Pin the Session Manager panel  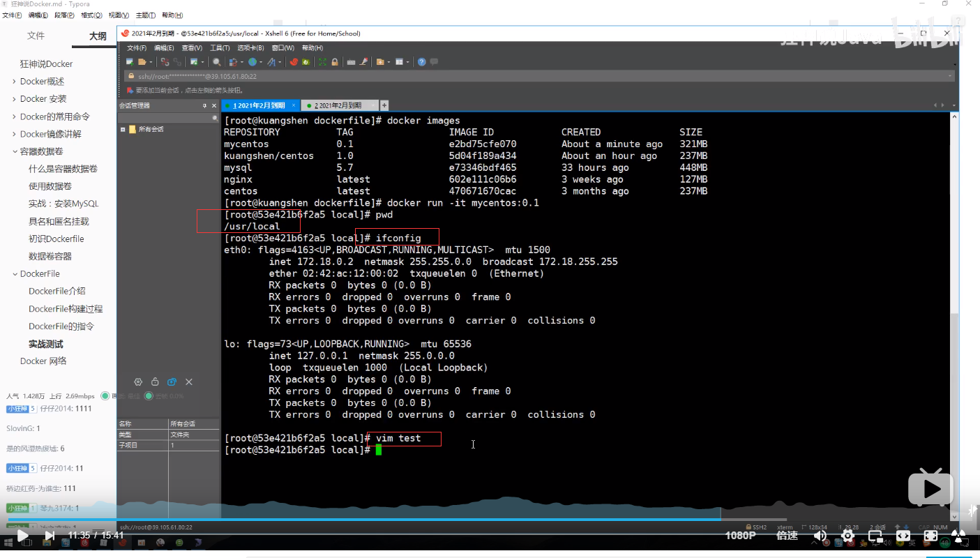(204, 106)
